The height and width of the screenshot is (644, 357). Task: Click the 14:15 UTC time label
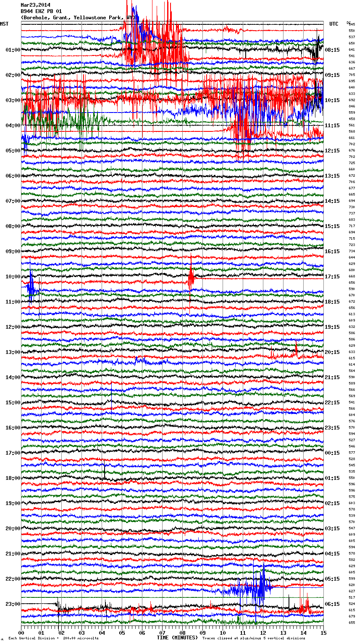(332, 201)
